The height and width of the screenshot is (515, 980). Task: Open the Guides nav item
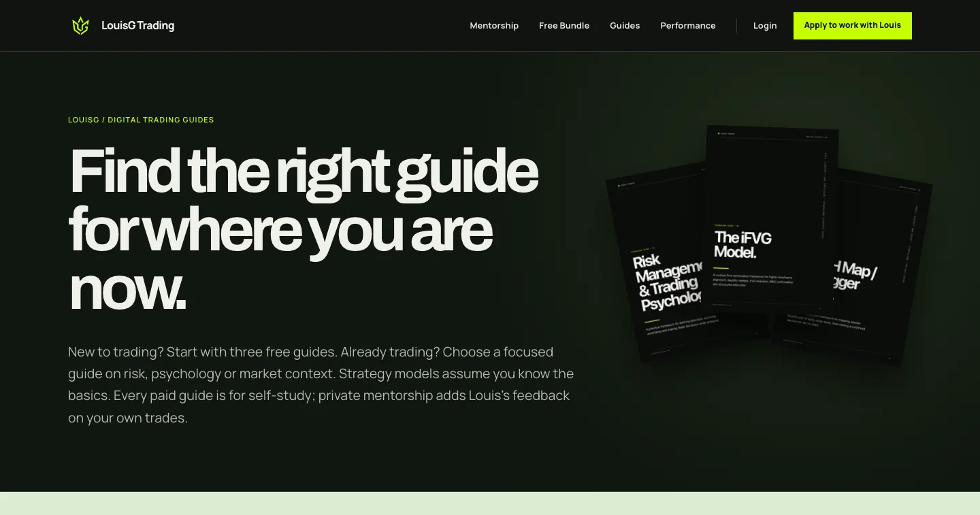point(625,26)
